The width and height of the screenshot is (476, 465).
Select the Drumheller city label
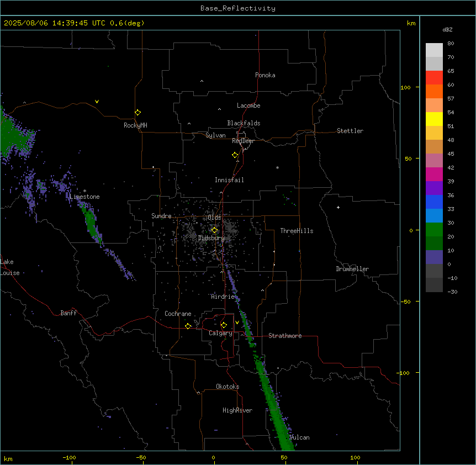coord(352,269)
